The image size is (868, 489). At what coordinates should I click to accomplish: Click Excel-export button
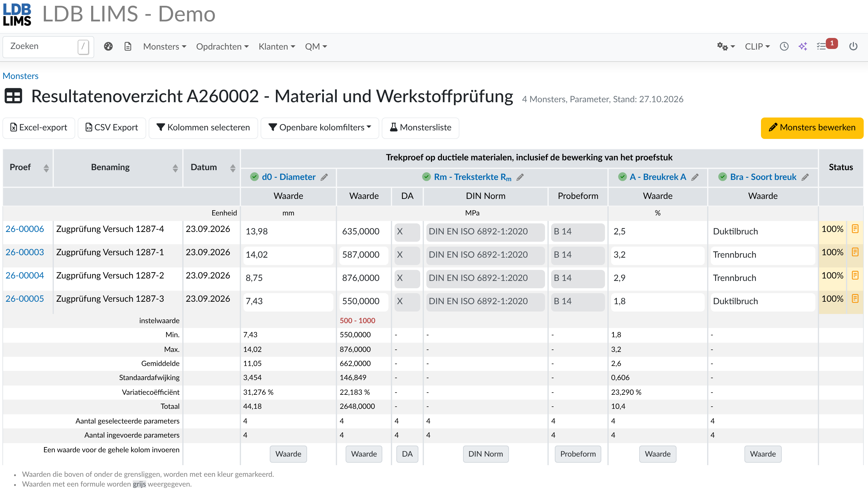[39, 128]
